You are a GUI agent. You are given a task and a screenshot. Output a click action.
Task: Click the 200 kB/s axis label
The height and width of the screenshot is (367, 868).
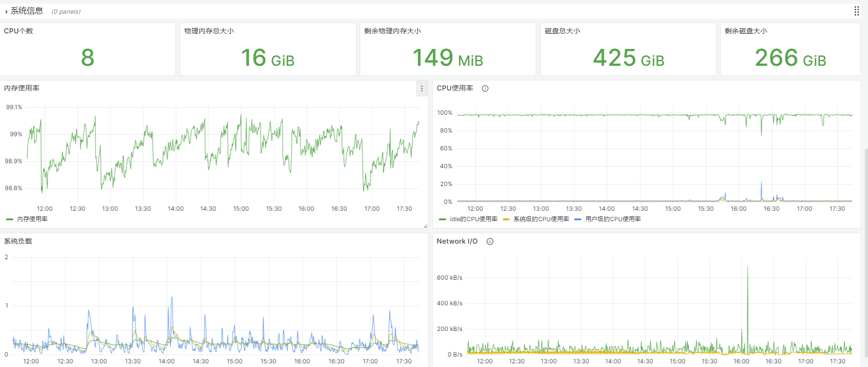coord(450,329)
